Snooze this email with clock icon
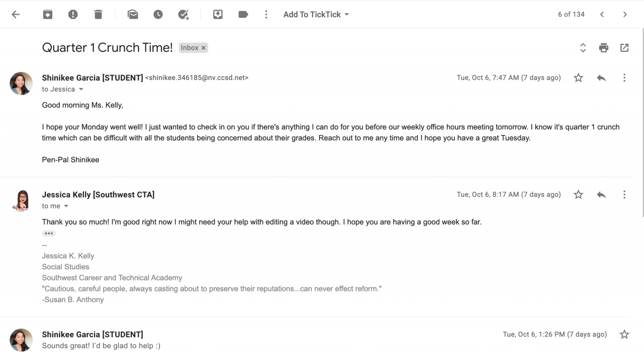This screenshot has height=362, width=644. (x=158, y=15)
